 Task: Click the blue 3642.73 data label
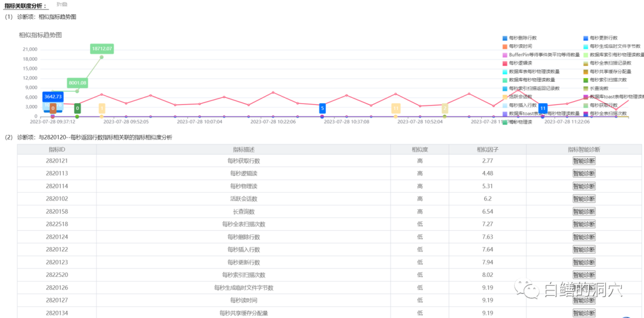(x=53, y=96)
